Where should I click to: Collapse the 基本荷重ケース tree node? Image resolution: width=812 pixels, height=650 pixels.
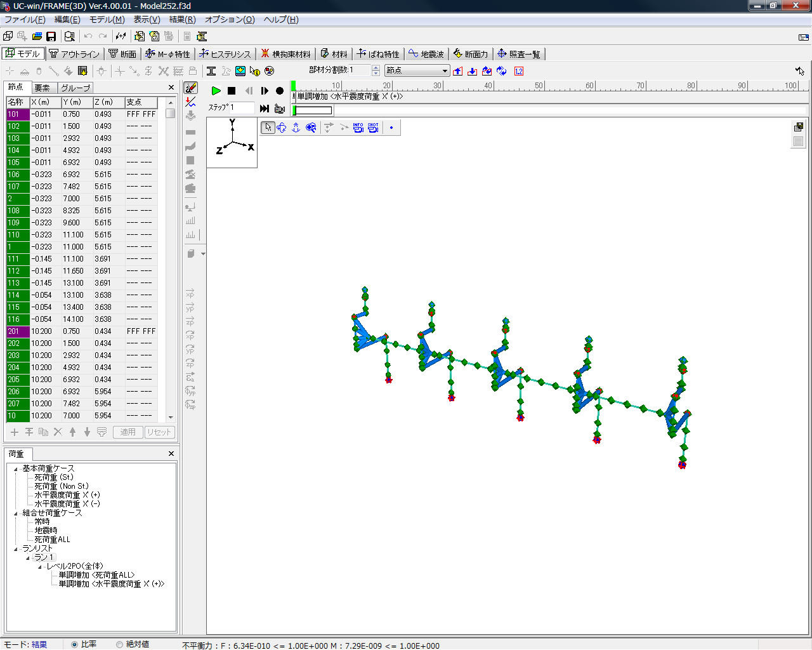point(16,469)
